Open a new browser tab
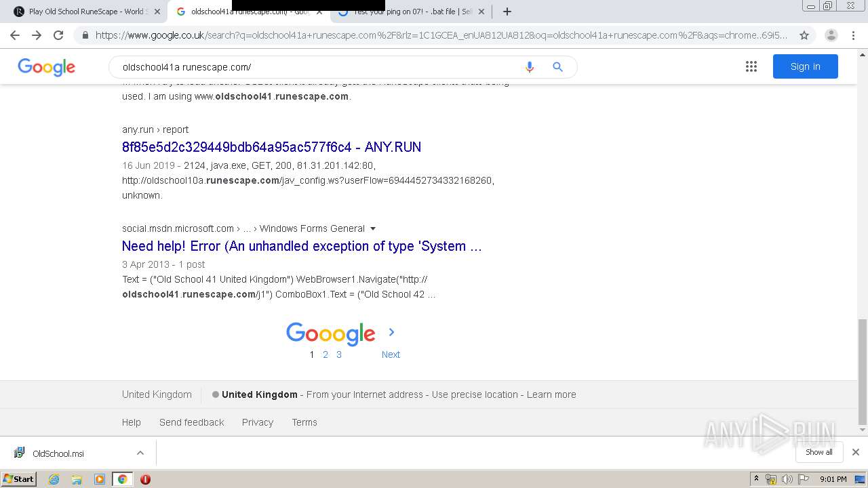The image size is (868, 488). click(507, 12)
